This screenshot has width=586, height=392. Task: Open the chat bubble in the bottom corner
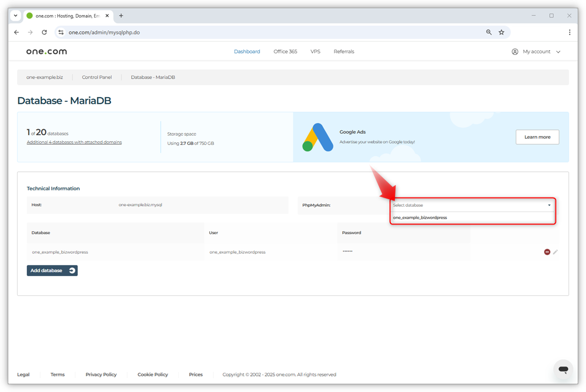click(x=563, y=370)
